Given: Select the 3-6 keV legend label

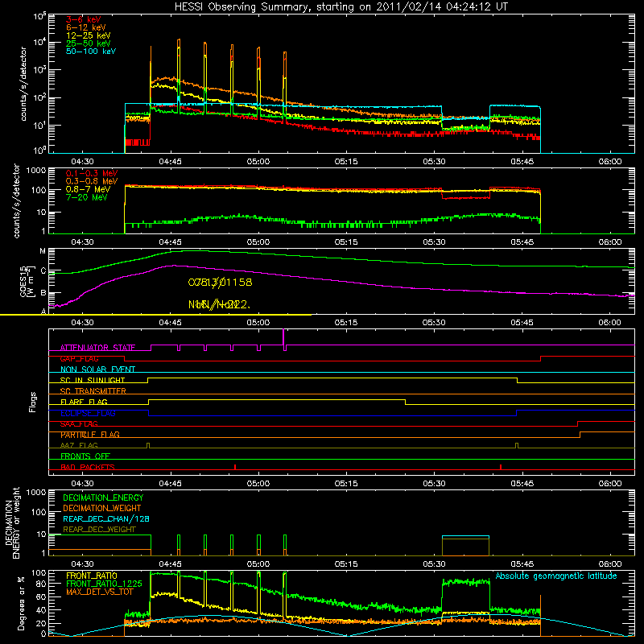Looking at the screenshot, I should click(84, 19).
